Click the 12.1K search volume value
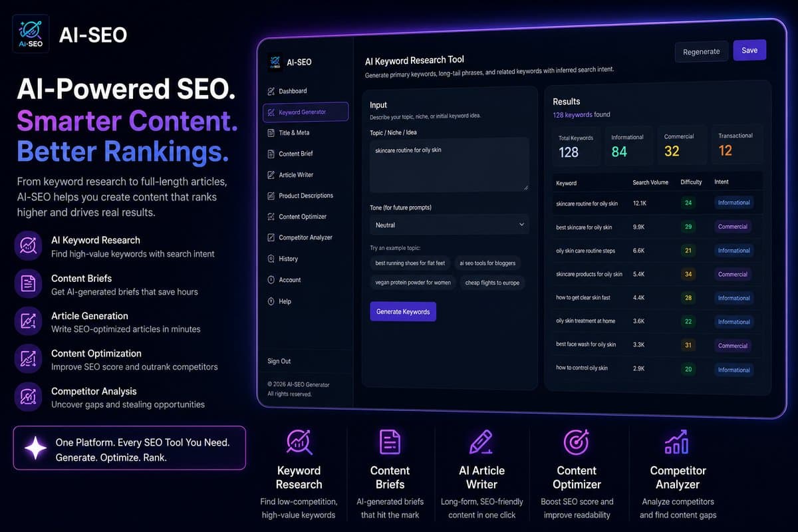This screenshot has width=798, height=532. tap(640, 203)
